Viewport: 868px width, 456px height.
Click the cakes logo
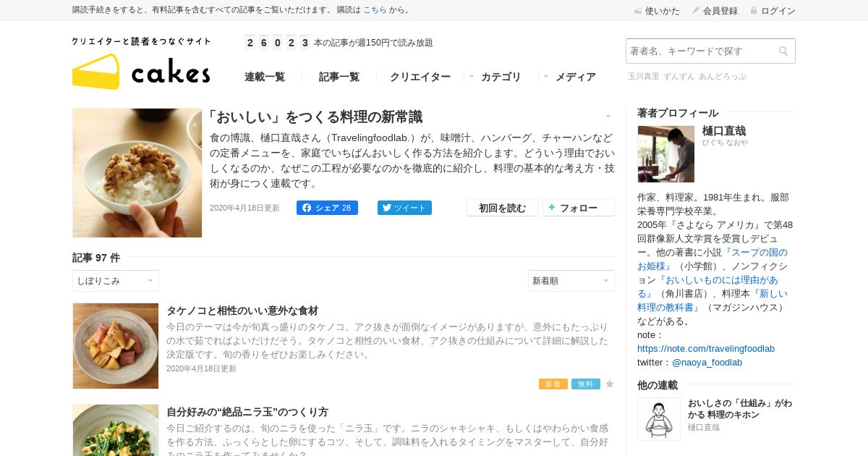click(141, 64)
